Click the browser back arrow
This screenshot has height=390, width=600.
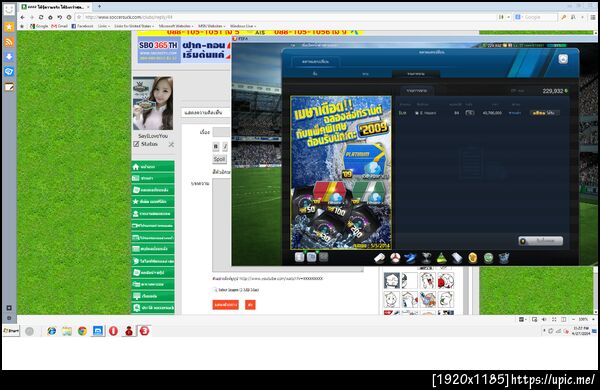tap(22, 17)
